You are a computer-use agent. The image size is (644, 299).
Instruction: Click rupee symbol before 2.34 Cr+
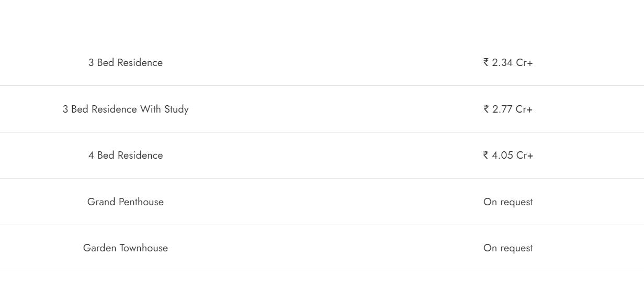[486, 62]
